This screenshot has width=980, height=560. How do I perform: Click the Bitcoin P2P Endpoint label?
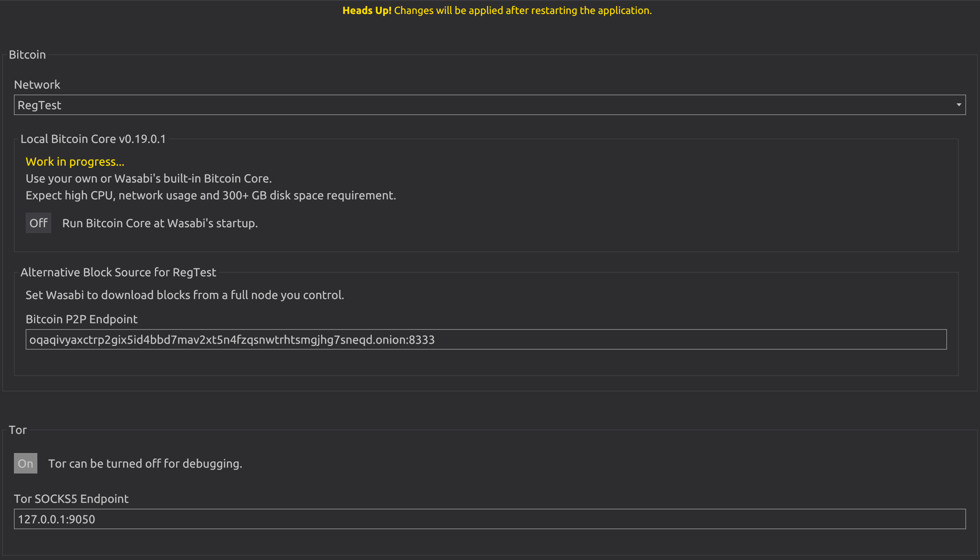coord(81,318)
